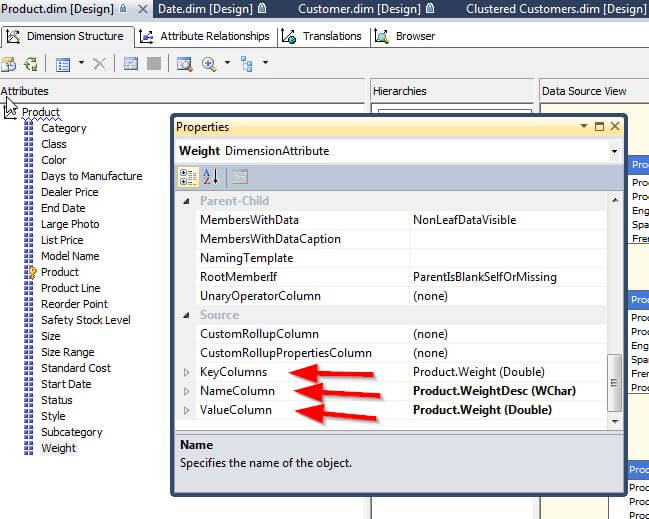Open the Browser tab
Image resolution: width=649 pixels, height=519 pixels.
pyautogui.click(x=404, y=36)
